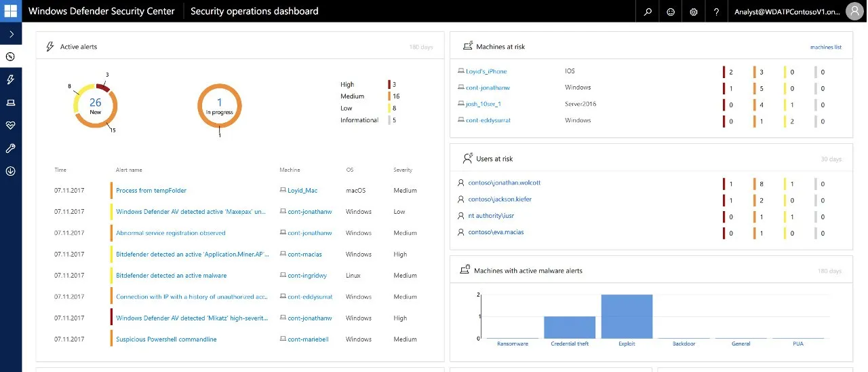Click the Informational legend label
The image size is (868, 372).
pyautogui.click(x=359, y=120)
